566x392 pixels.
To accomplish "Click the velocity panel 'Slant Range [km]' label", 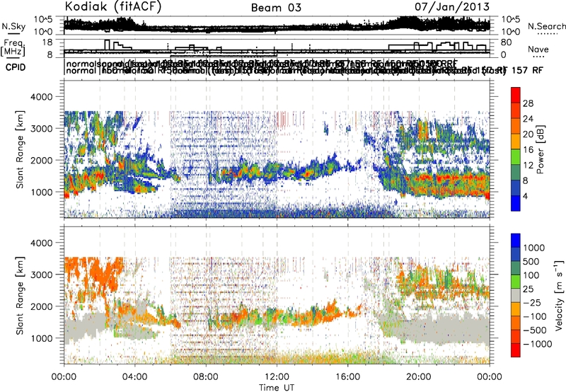I will tap(20, 295).
